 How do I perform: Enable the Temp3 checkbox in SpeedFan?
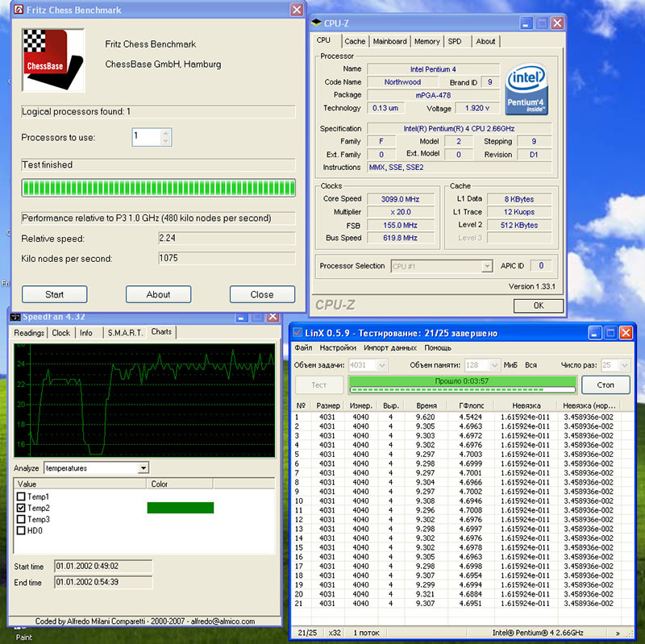coord(21,519)
